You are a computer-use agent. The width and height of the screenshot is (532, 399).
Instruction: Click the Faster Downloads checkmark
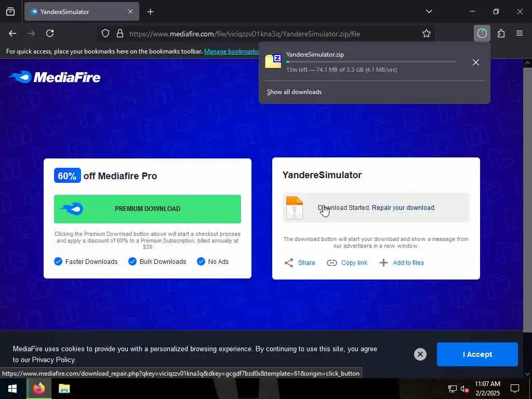coord(58,262)
